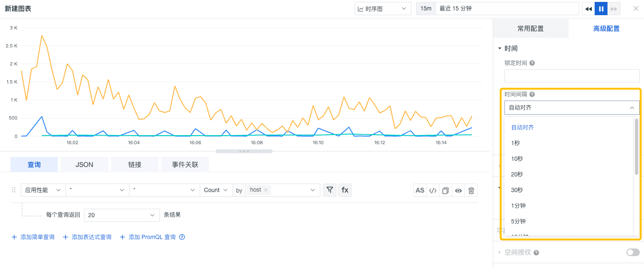
Task: Click the AS alias button
Action: (x=420, y=191)
